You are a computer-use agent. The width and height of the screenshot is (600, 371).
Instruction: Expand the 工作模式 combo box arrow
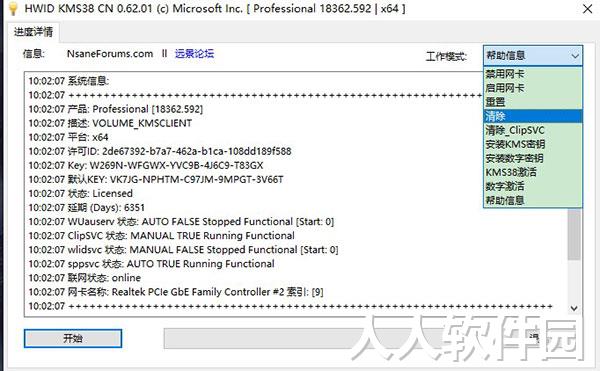coord(575,56)
